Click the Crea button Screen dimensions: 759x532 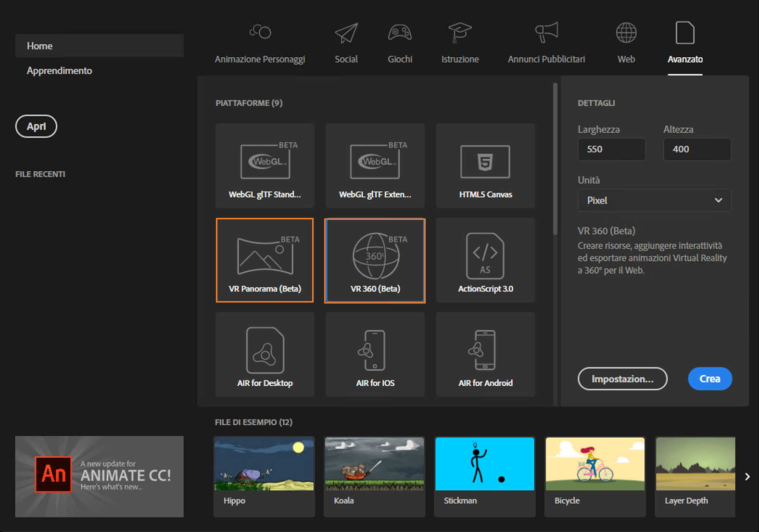[710, 379]
